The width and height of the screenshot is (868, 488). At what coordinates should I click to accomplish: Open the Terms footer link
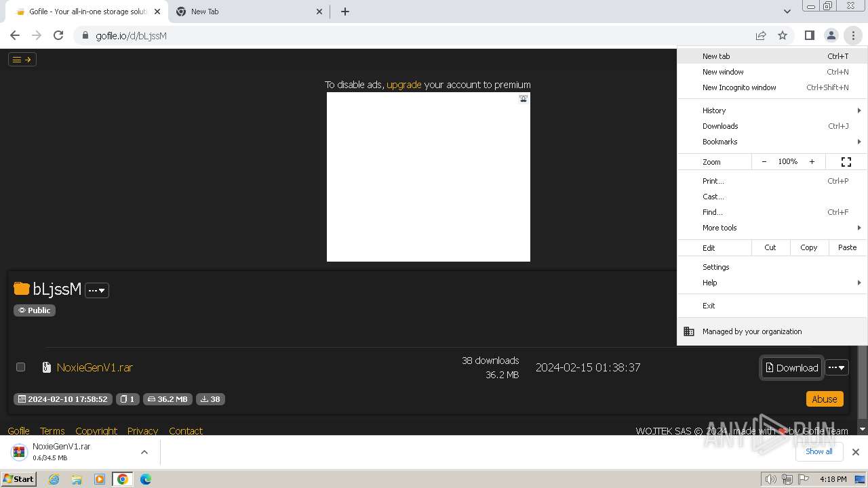(x=52, y=430)
